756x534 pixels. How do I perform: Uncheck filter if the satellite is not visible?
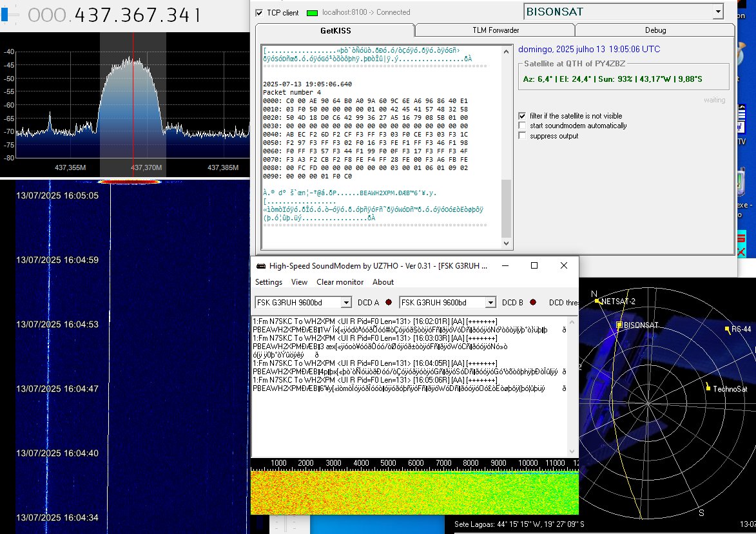(522, 116)
